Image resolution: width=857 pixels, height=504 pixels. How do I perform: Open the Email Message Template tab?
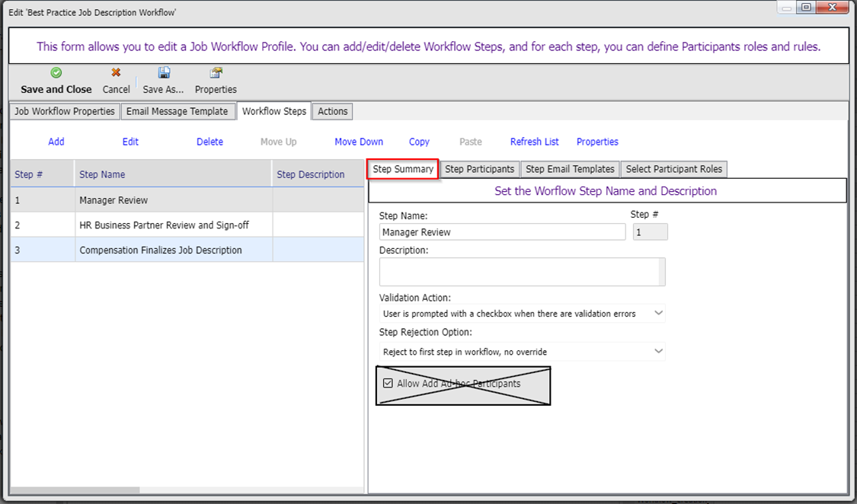[177, 111]
